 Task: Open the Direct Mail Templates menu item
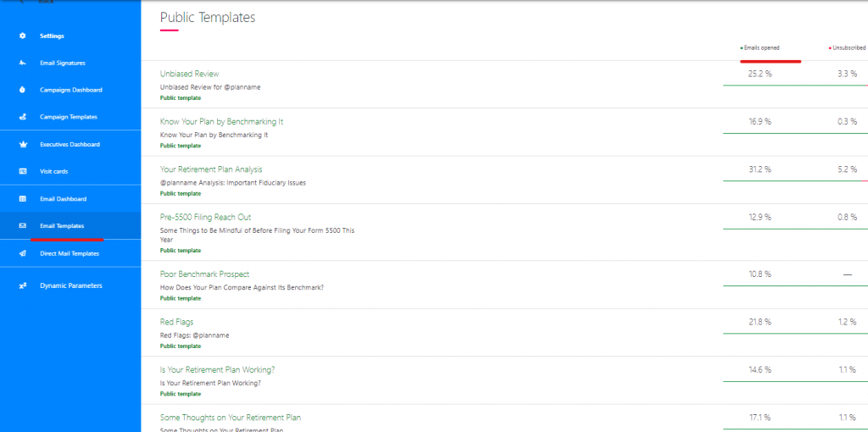coord(70,253)
